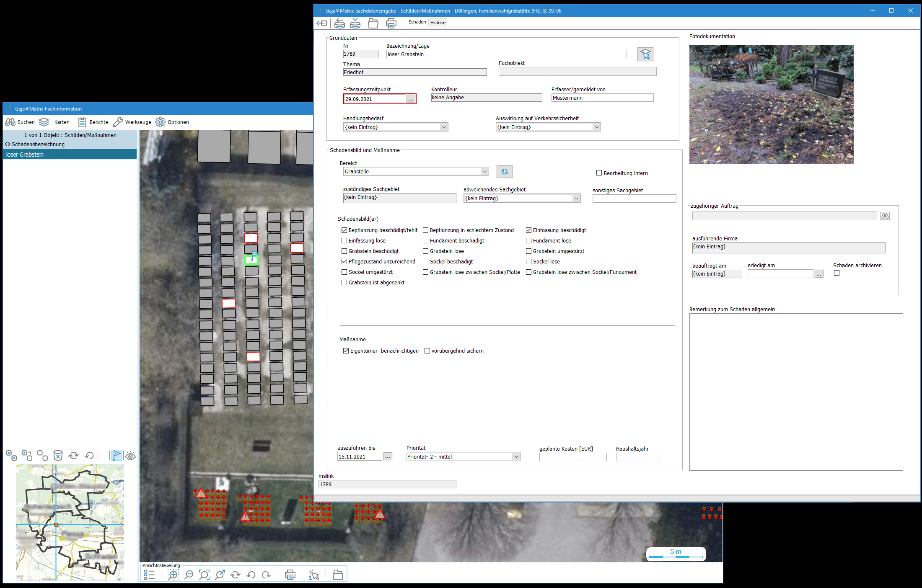Viewport: 922px width, 588px height.
Task: Open the Bereich Grabstelle combo box
Action: click(x=484, y=172)
